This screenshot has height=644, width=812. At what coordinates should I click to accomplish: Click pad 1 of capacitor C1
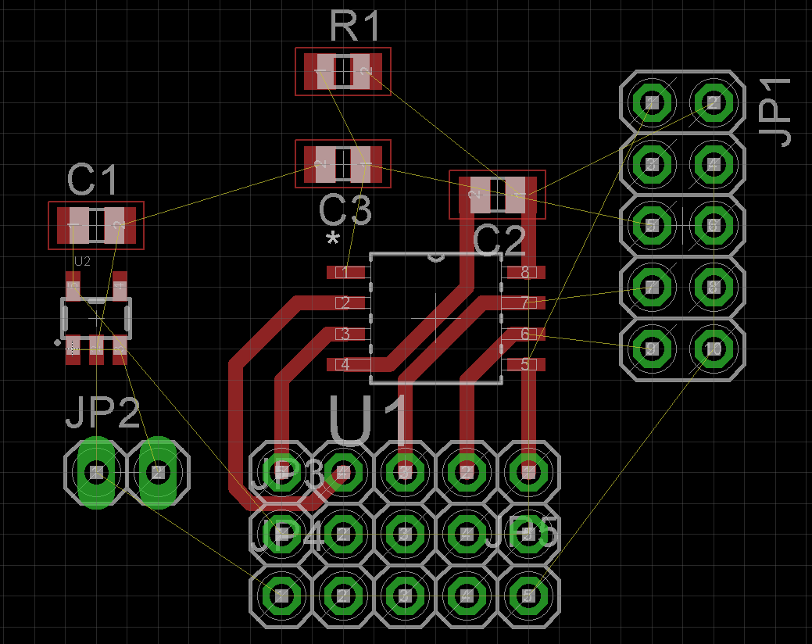[x=73, y=225]
